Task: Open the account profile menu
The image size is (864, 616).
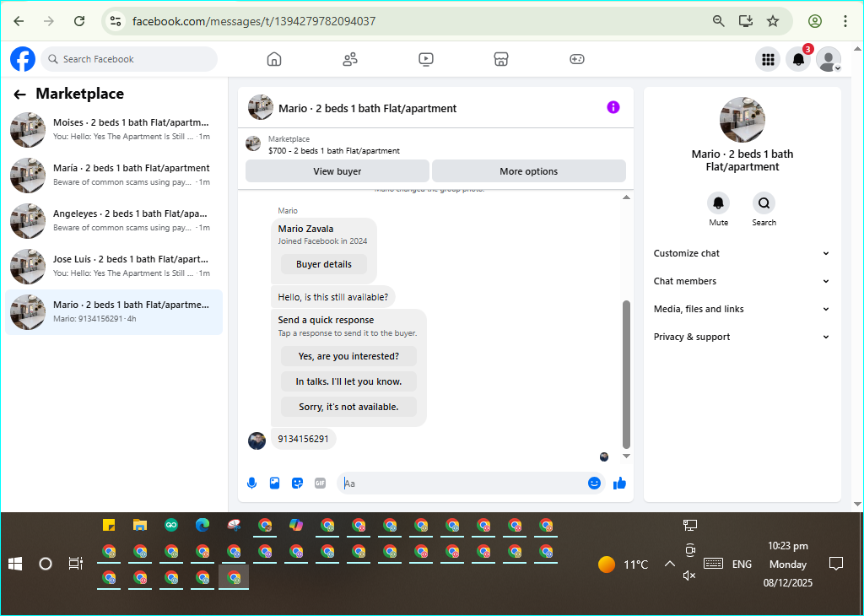Action: click(829, 59)
